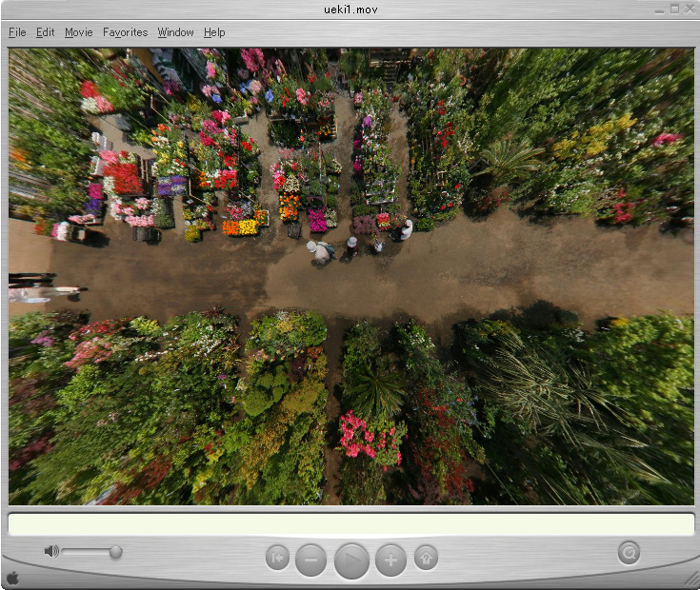
Task: Click the flower market panorama view
Action: [x=350, y=277]
